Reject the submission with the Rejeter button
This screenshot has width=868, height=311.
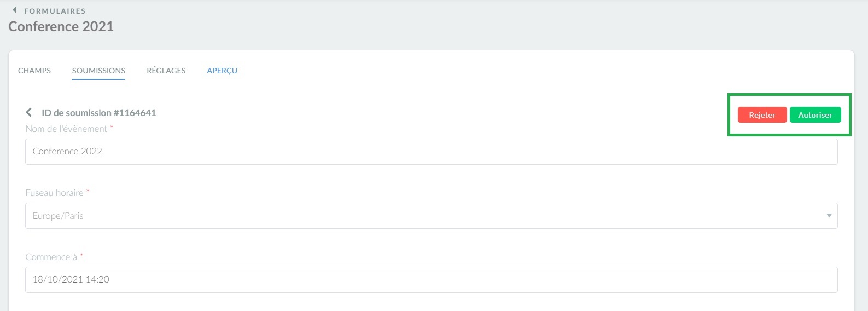tap(762, 115)
